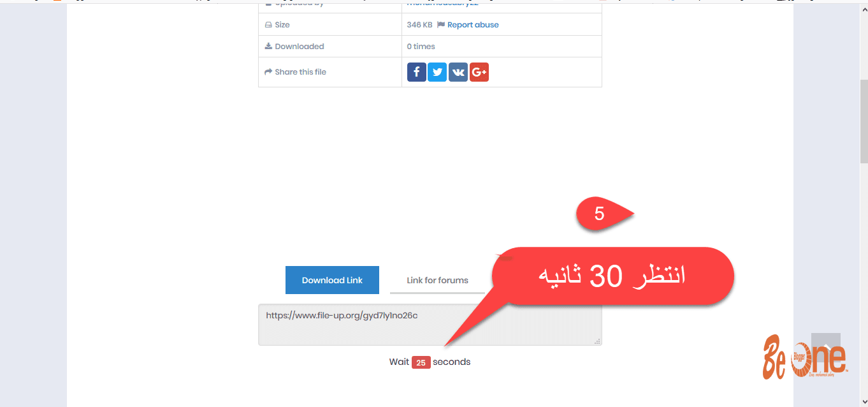Click the download icon next to Downloaded
868x407 pixels.
click(268, 47)
